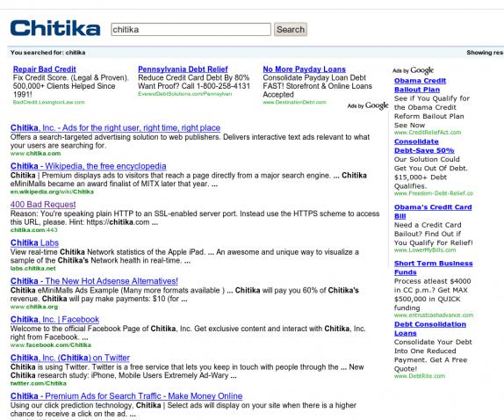Click the labs.chitika.net URL text
504x420 pixels.
32,268
